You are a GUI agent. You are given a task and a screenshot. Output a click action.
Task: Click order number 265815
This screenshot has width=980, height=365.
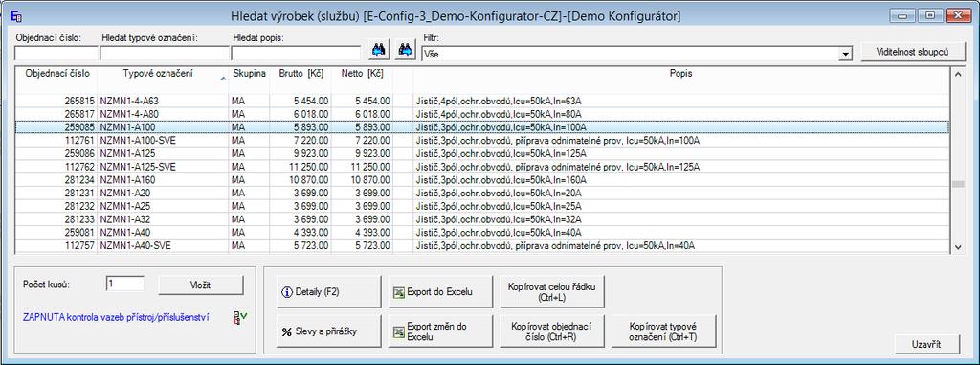pyautogui.click(x=79, y=101)
